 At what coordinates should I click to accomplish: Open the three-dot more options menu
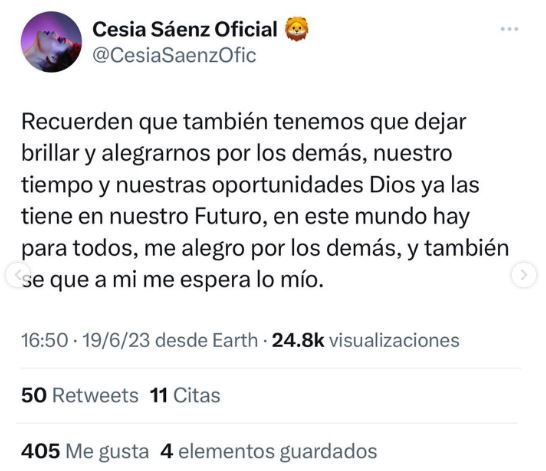click(509, 29)
